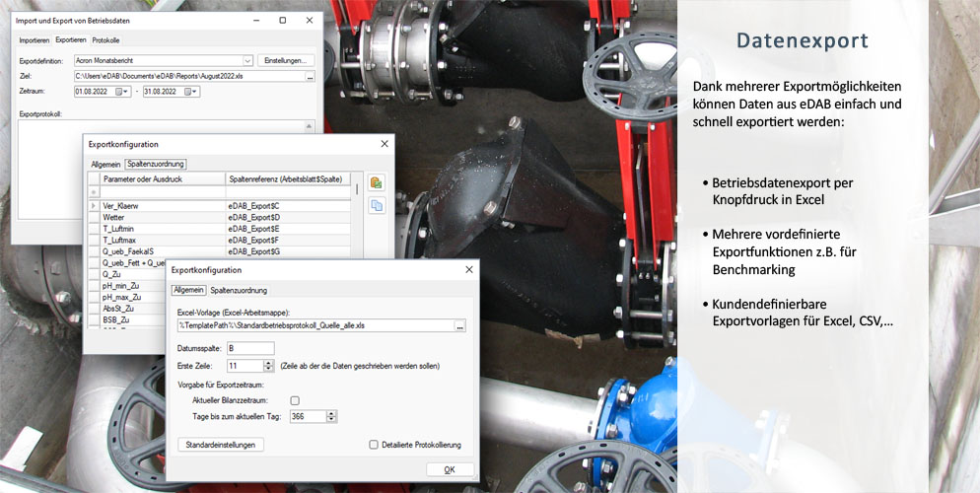The height and width of the screenshot is (493, 980).
Task: Click the Erste Zeile spinner arrows
Action: coord(269,366)
